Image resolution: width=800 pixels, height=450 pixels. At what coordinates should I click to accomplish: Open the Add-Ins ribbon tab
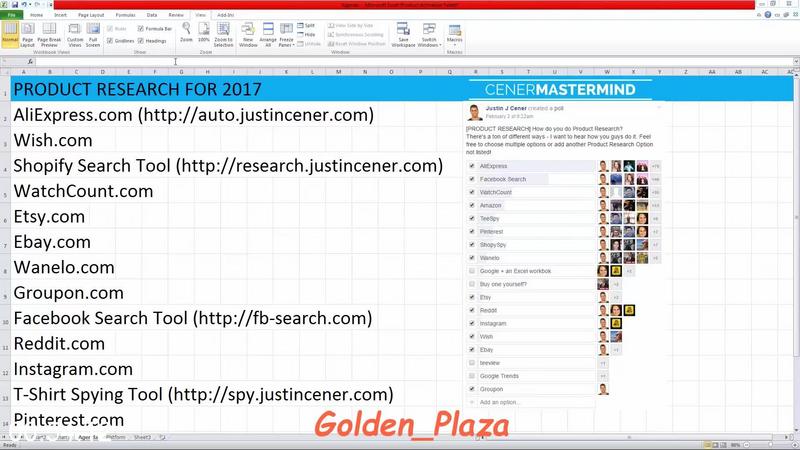226,15
